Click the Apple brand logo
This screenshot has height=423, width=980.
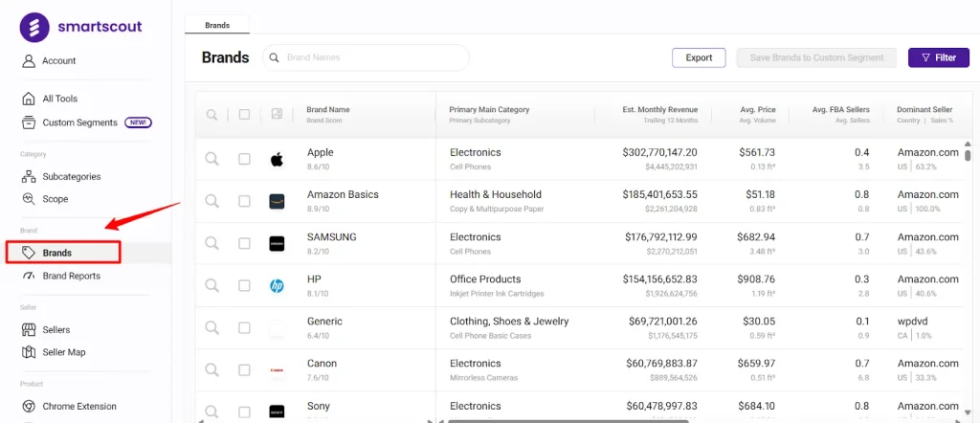point(277,160)
